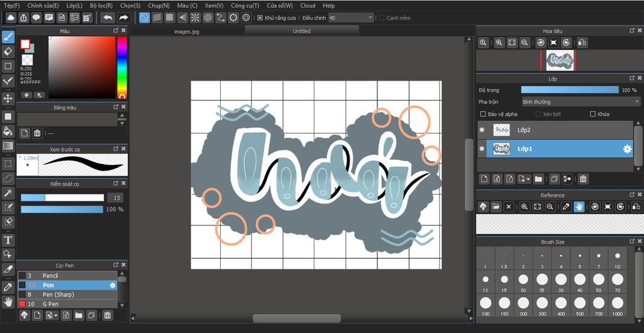Image resolution: width=644 pixels, height=333 pixels.
Task: Enable the radial snap guide
Action: coord(196,18)
